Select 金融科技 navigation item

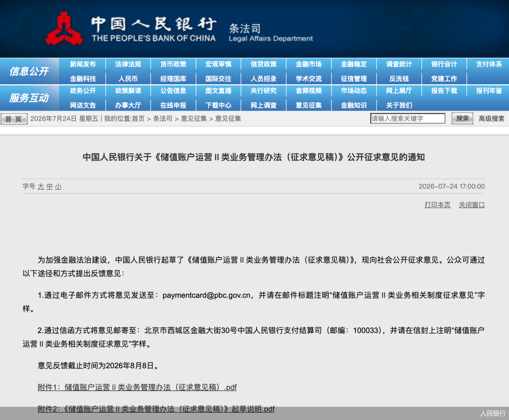tap(83, 79)
